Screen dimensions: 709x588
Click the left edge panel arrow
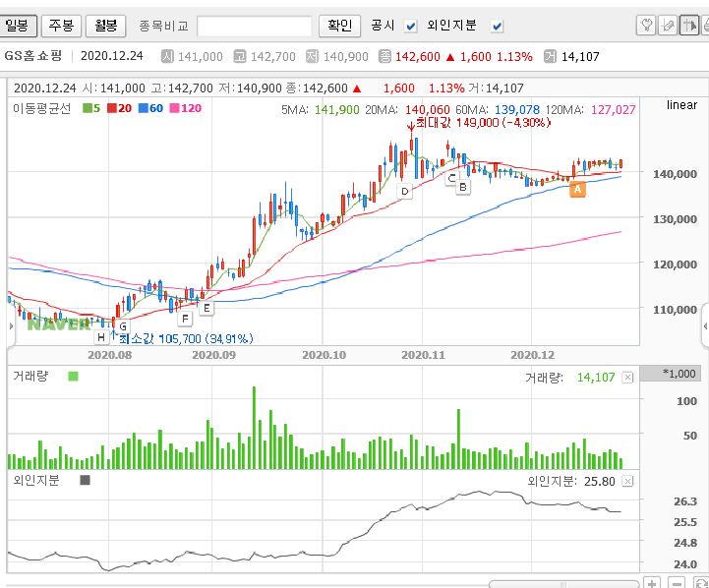[11, 325]
